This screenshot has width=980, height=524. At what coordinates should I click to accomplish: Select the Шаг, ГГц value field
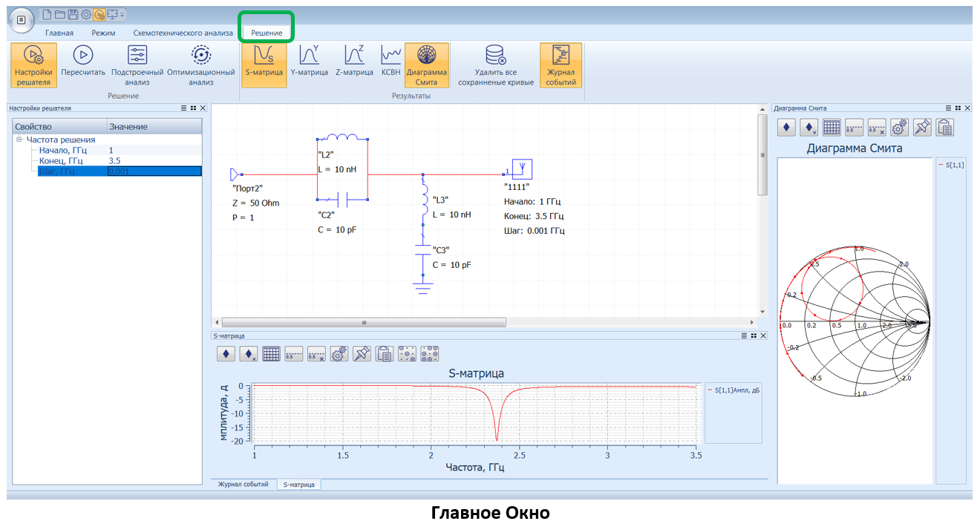click(154, 171)
